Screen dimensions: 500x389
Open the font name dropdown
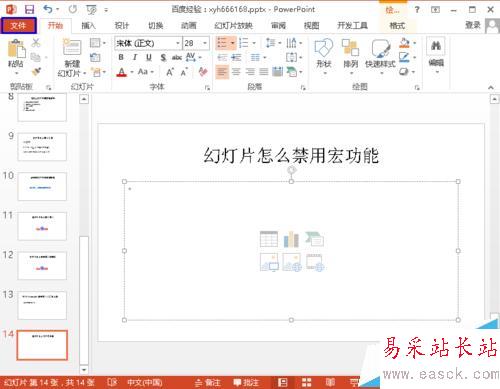click(177, 43)
